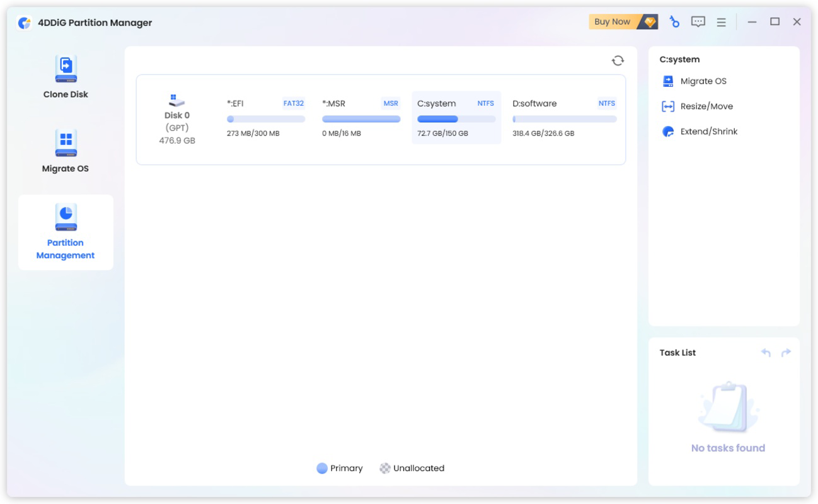Select the *:MSR partition
Screen dimensions: 818x504
[x=361, y=118]
